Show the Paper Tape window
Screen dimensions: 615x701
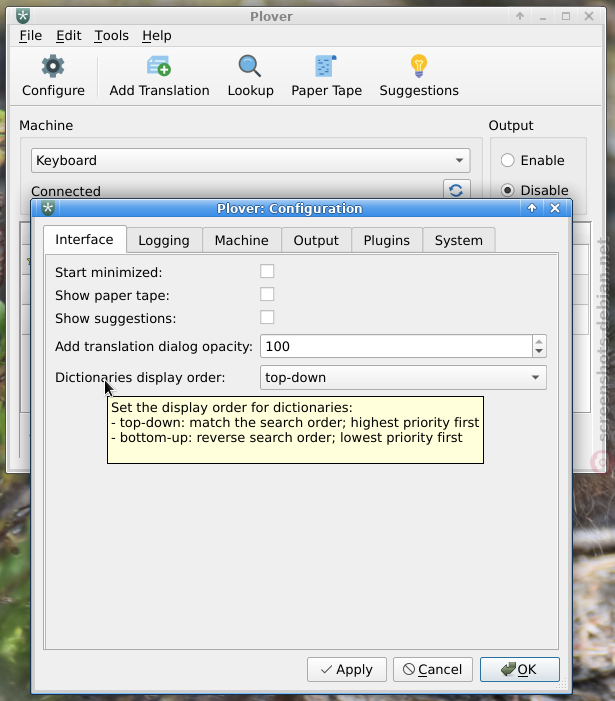326,76
